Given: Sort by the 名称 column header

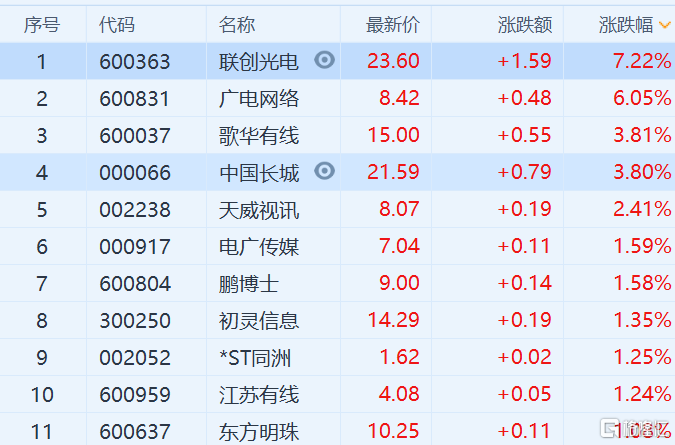Looking at the screenshot, I should point(237,25).
